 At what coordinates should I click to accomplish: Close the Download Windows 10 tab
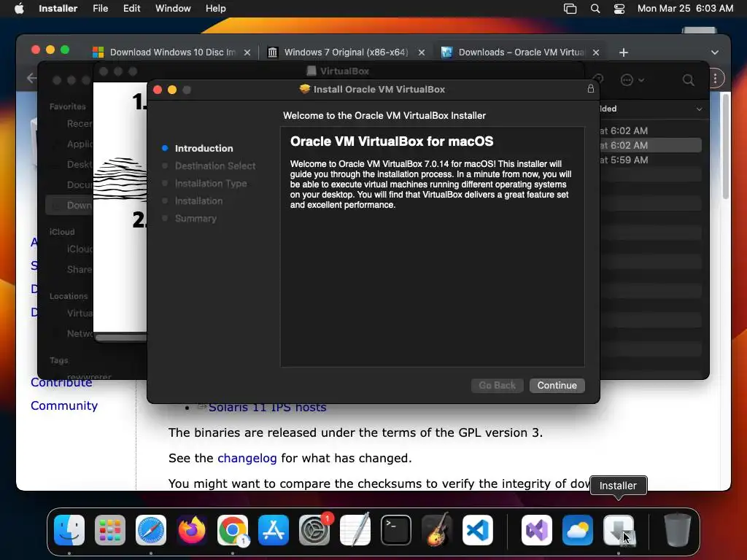[247, 52]
